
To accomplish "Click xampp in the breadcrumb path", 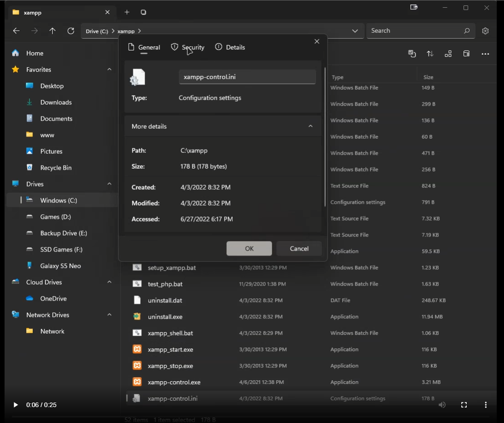I will pyautogui.click(x=126, y=31).
